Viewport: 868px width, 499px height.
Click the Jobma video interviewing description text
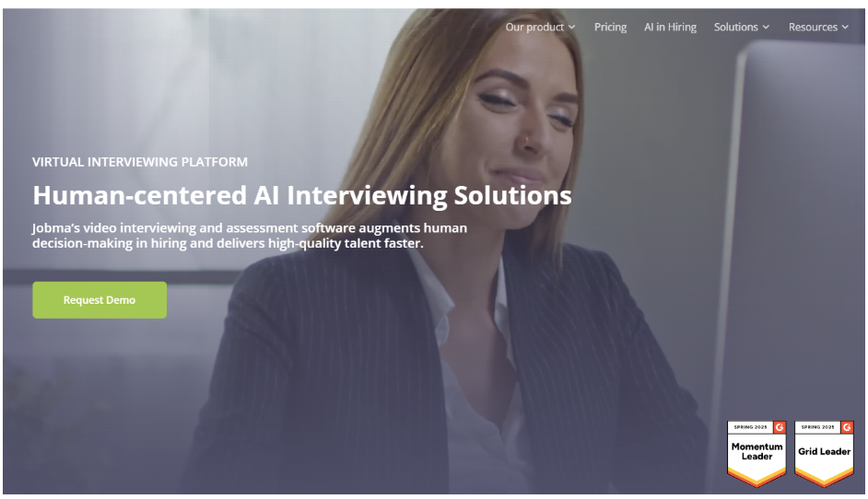(250, 236)
